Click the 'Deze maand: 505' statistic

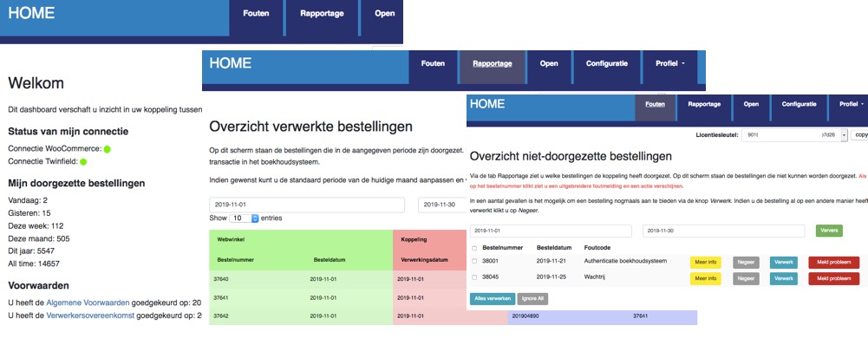coord(39,238)
